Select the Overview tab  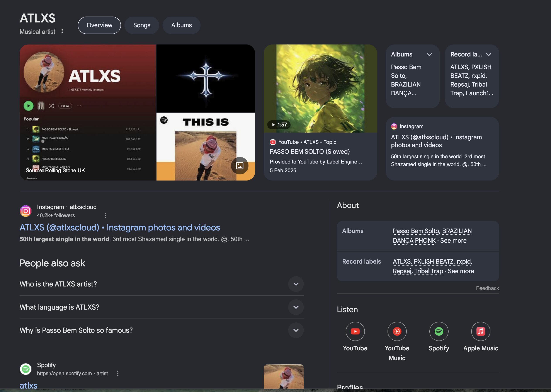coord(99,25)
